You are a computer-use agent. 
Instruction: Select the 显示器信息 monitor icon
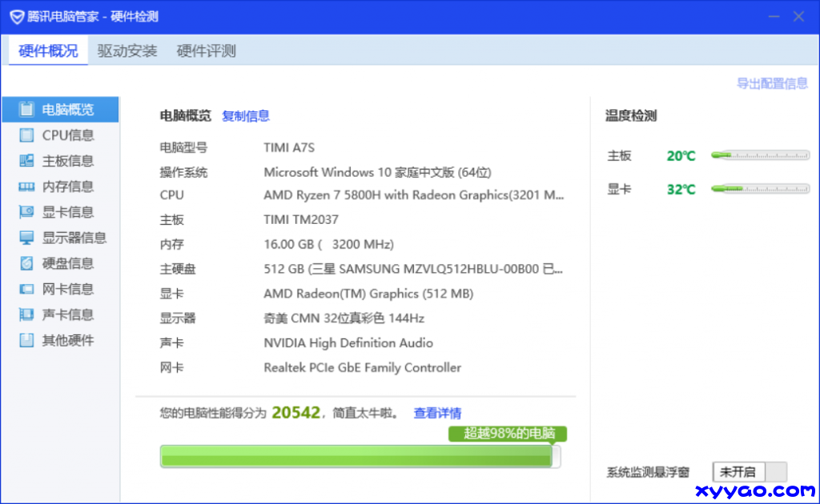point(26,238)
